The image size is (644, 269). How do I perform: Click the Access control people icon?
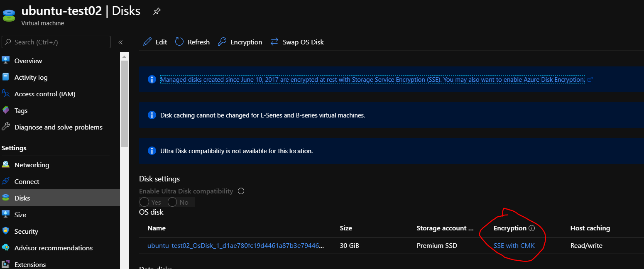(x=5, y=93)
